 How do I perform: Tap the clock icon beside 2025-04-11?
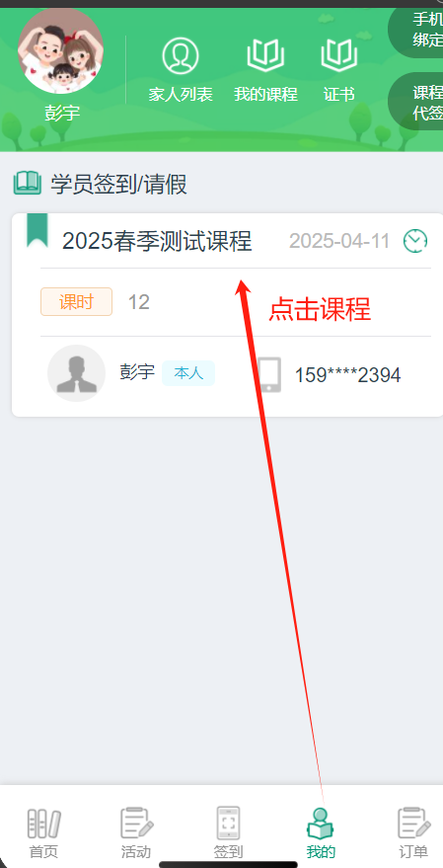coord(415,241)
